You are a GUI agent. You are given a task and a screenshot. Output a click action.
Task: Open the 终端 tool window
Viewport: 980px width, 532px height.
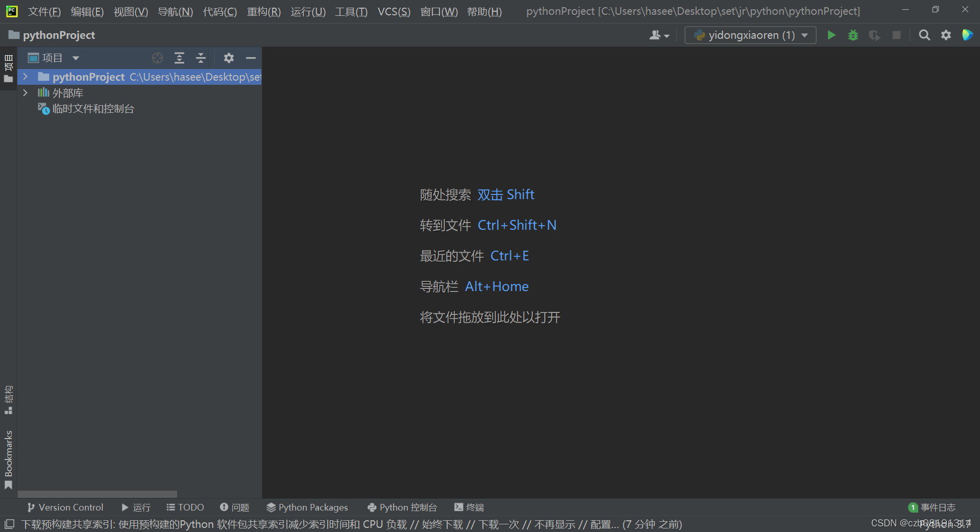click(x=469, y=507)
